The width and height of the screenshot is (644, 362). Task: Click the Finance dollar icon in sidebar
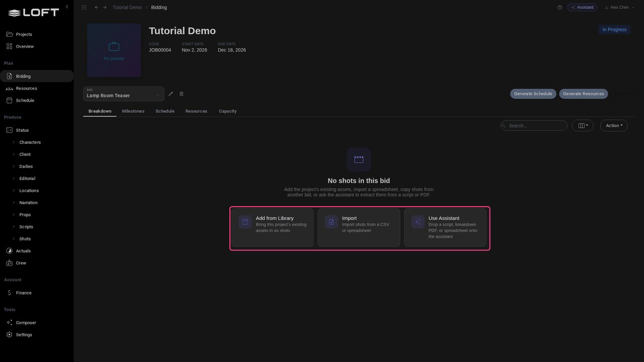(9, 293)
